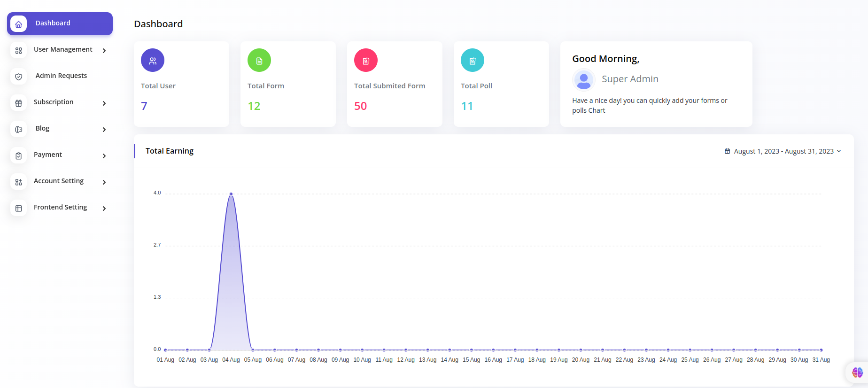The image size is (868, 388).
Task: Expand the Frontend Setting chevron
Action: click(104, 208)
